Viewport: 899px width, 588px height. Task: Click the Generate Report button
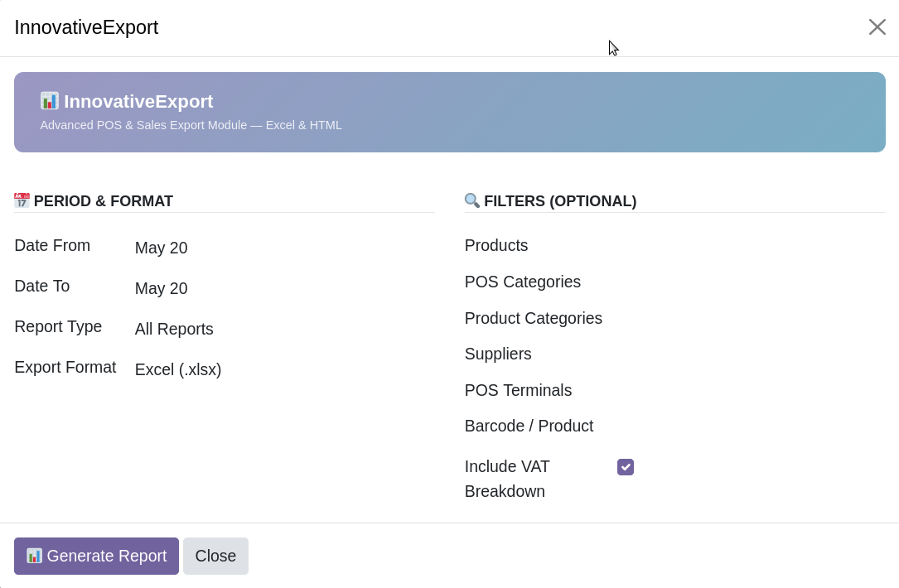click(96, 556)
